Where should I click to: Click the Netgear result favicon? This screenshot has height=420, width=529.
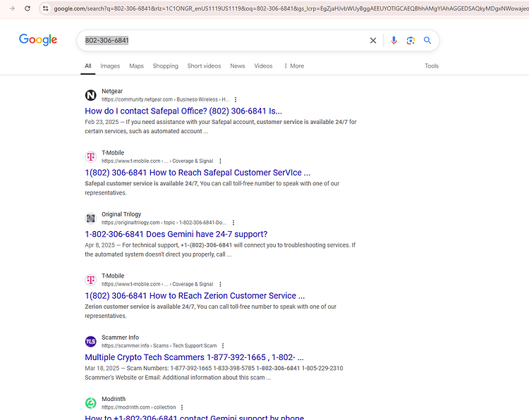90,95
